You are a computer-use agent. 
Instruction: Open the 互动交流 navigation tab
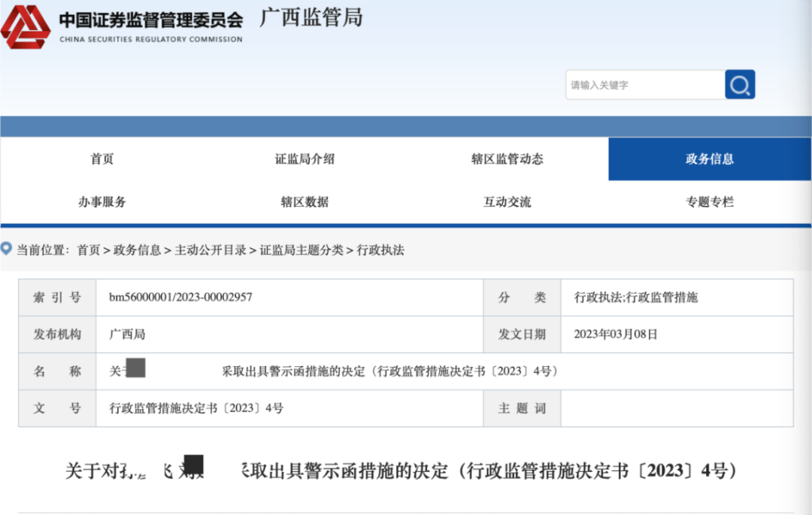pos(507,201)
